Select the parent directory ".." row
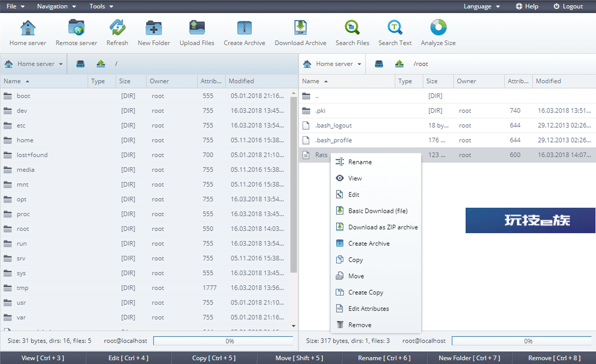The height and width of the screenshot is (364, 596). coord(447,96)
